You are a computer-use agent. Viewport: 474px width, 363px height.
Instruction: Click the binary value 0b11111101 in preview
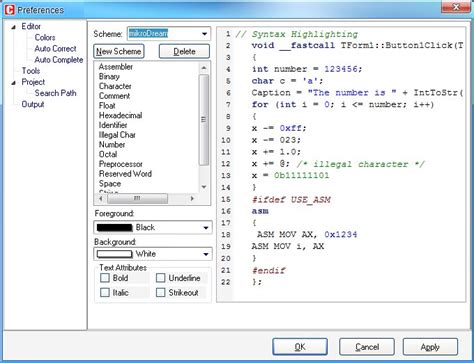click(x=301, y=175)
